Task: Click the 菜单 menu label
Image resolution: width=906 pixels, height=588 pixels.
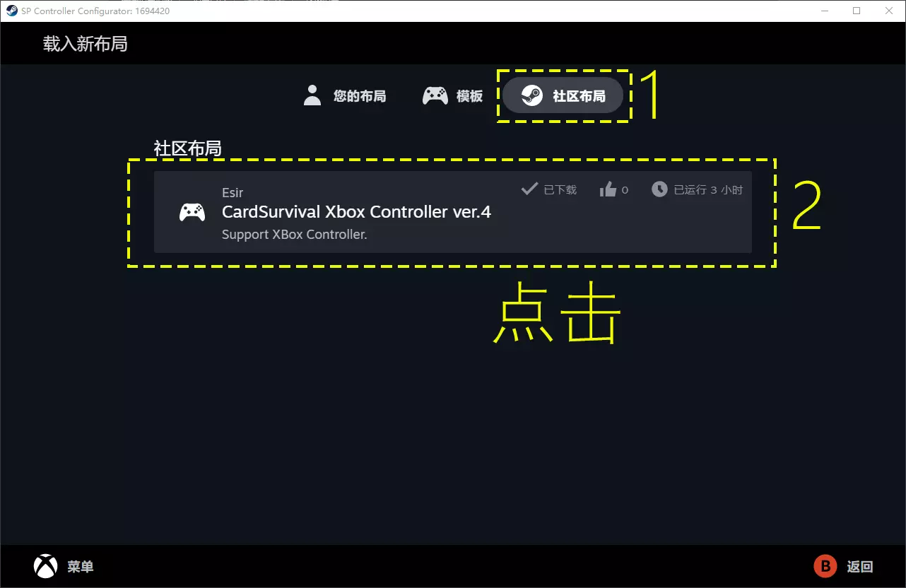Action: click(x=81, y=567)
